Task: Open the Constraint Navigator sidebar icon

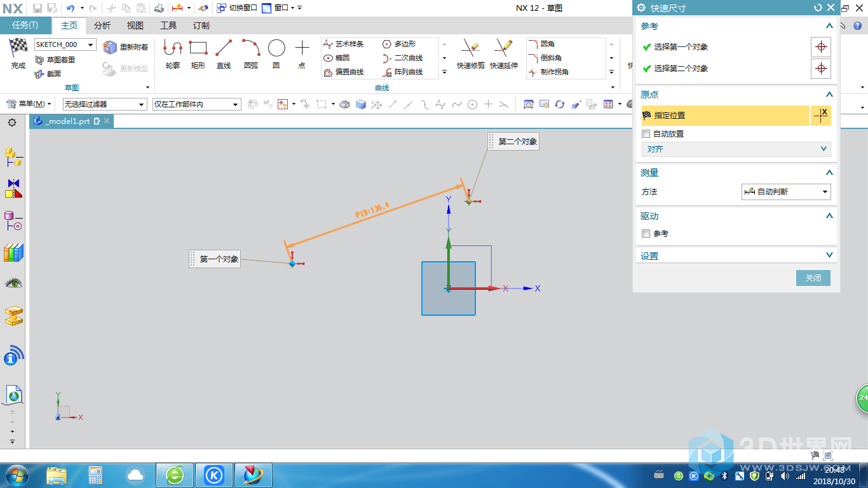Action: (13, 189)
